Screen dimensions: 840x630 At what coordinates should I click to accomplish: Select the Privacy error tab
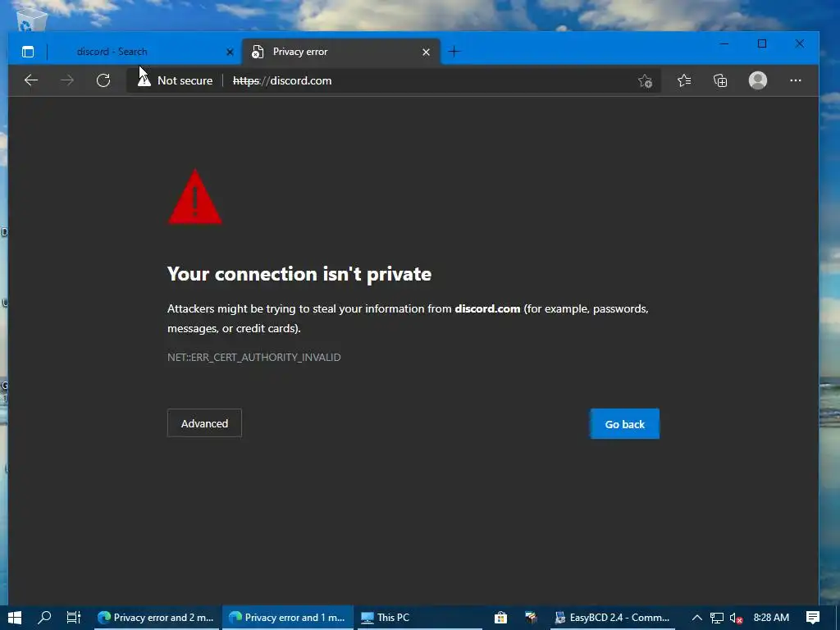341,52
